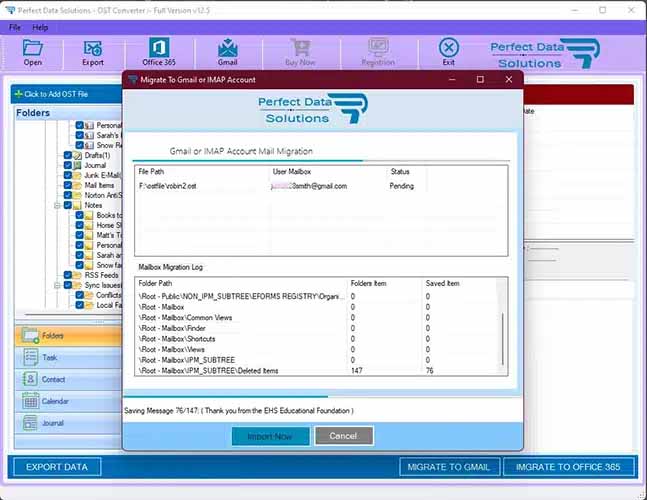Switch to the Calendar pane tab
The width and height of the screenshot is (647, 500).
click(68, 401)
